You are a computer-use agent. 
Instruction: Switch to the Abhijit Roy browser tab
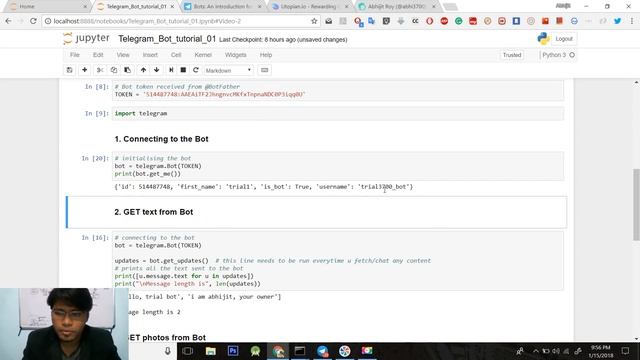pyautogui.click(x=396, y=7)
